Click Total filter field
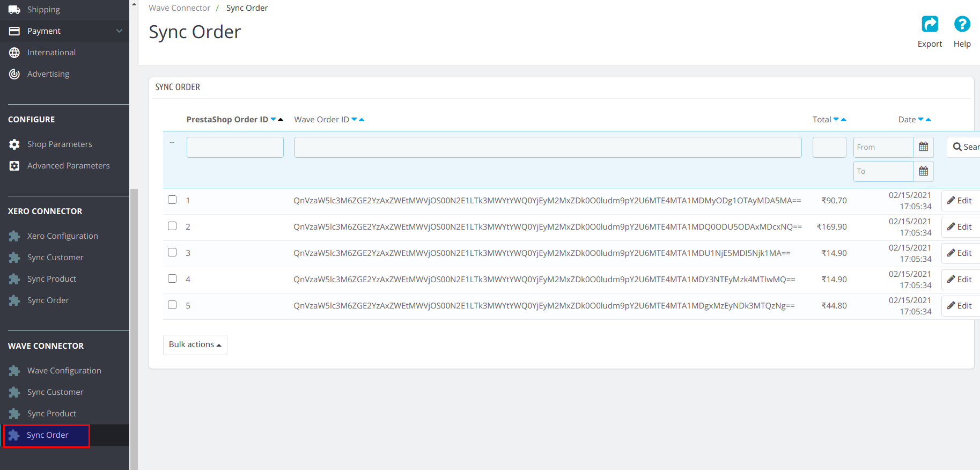This screenshot has height=470, width=980. (x=829, y=147)
